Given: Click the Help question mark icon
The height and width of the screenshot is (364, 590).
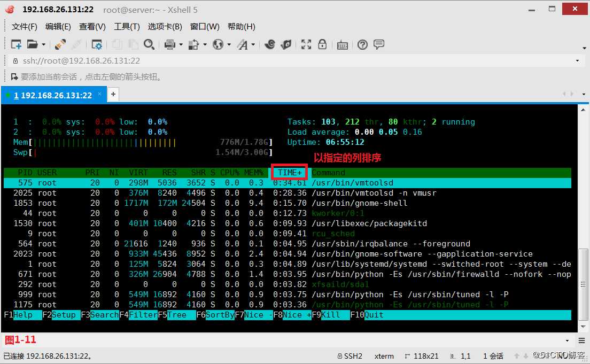Looking at the screenshot, I should 362,44.
